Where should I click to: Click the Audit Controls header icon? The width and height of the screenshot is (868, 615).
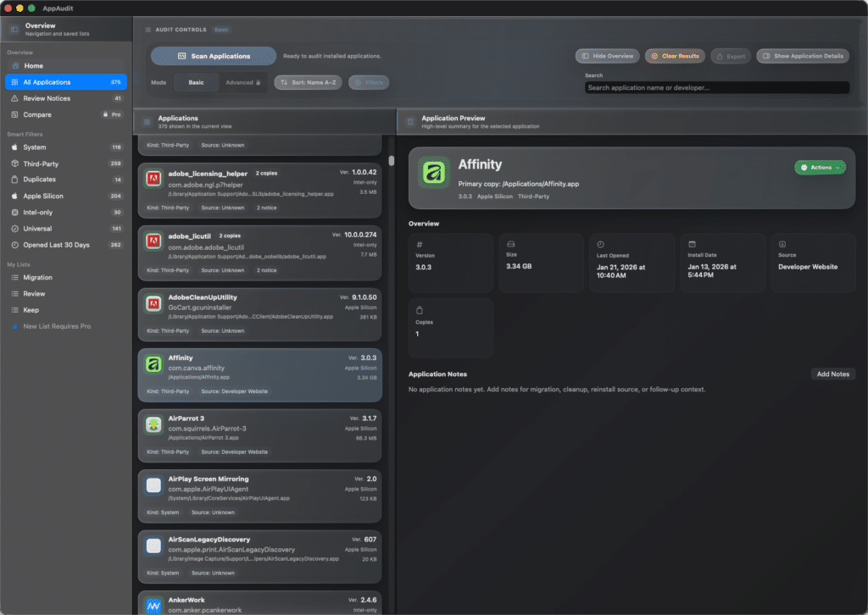[x=147, y=30]
